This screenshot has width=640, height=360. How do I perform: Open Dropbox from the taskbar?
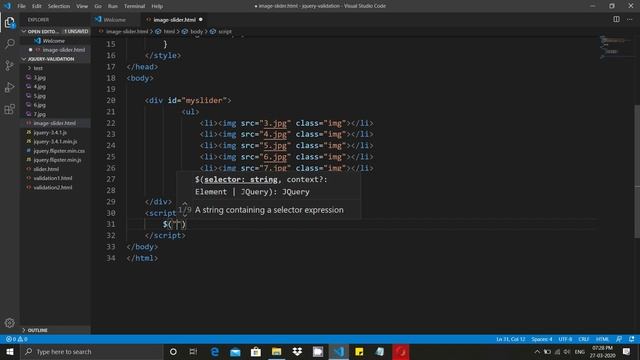pyautogui.click(x=297, y=351)
